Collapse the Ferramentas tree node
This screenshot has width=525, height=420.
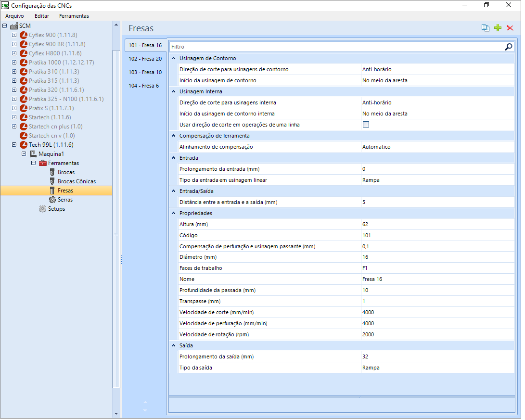[x=34, y=164]
